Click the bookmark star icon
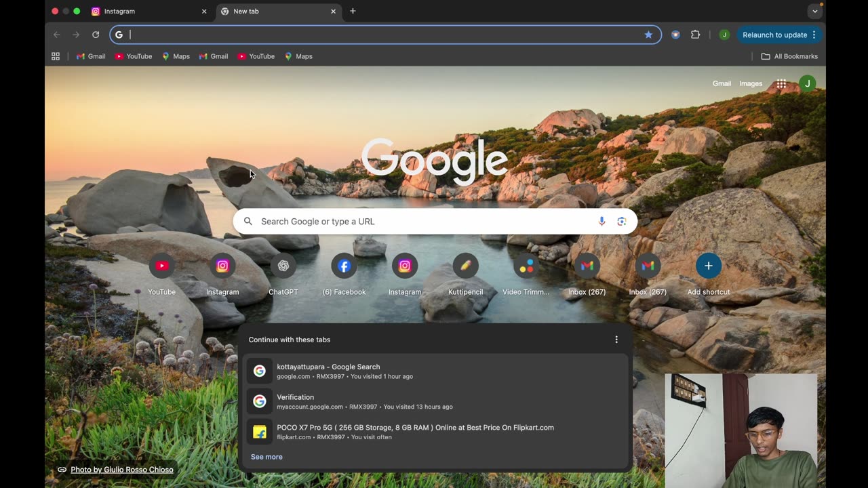 [648, 35]
